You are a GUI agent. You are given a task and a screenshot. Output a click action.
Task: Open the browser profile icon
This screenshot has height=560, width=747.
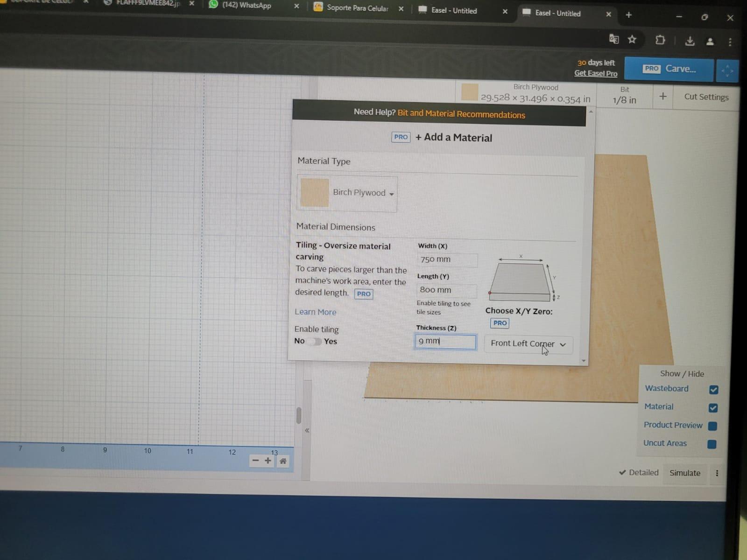pyautogui.click(x=710, y=42)
